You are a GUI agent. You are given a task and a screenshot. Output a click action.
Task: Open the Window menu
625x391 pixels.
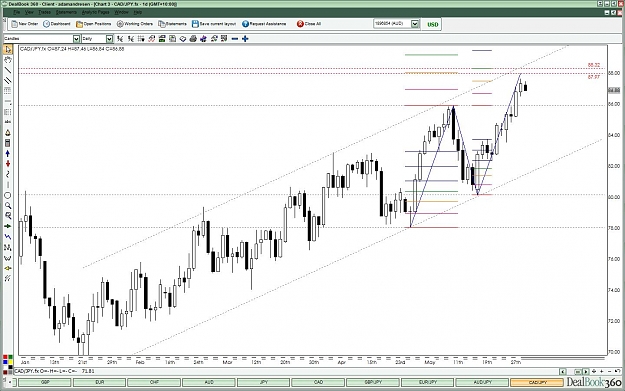122,12
